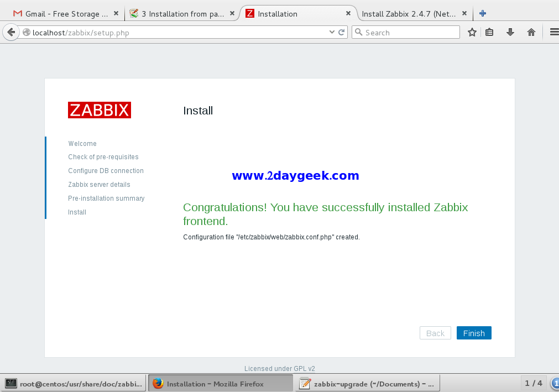Open downloads arrow icon
This screenshot has width=559, height=392.
510,33
